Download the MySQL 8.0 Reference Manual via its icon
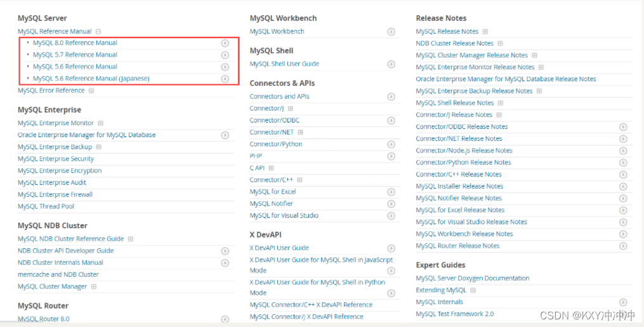The width and height of the screenshot is (644, 327). [225, 43]
